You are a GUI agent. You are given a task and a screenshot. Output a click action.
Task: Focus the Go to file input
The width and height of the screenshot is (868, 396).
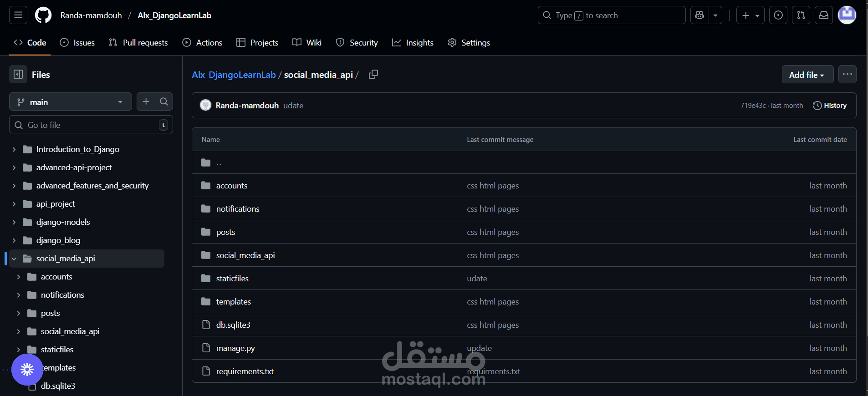(91, 125)
